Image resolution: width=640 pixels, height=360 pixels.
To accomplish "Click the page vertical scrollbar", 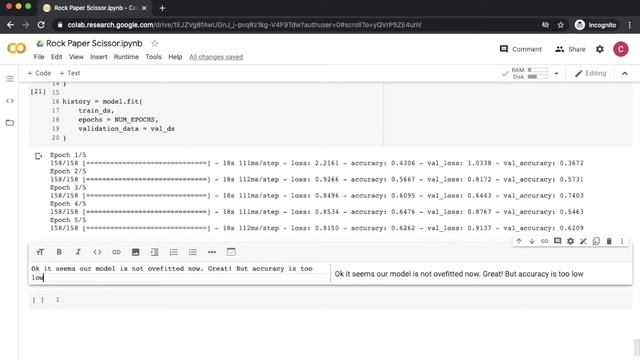I will [637, 347].
